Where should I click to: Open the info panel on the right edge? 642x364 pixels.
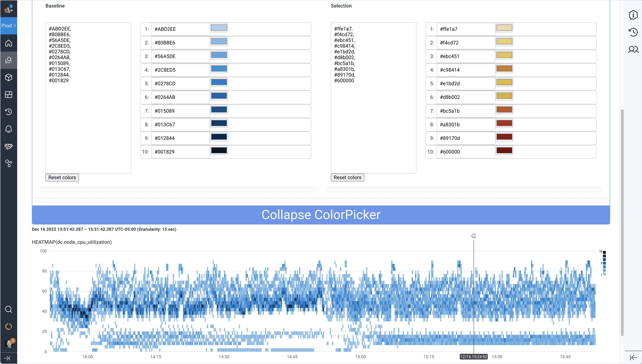point(633,15)
